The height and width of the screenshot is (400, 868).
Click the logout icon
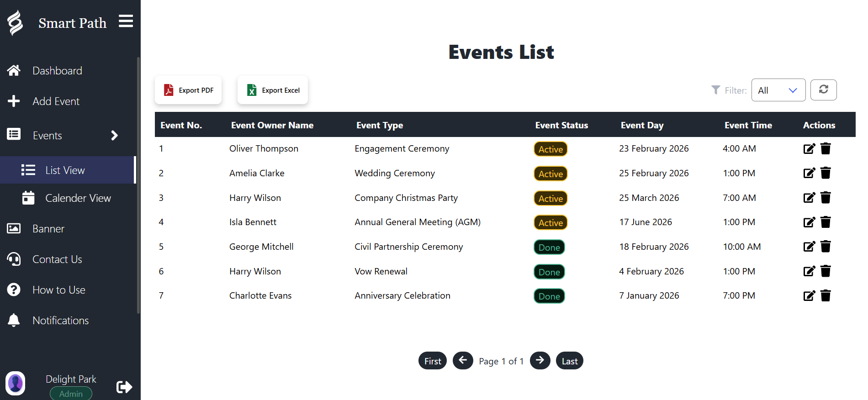[124, 387]
